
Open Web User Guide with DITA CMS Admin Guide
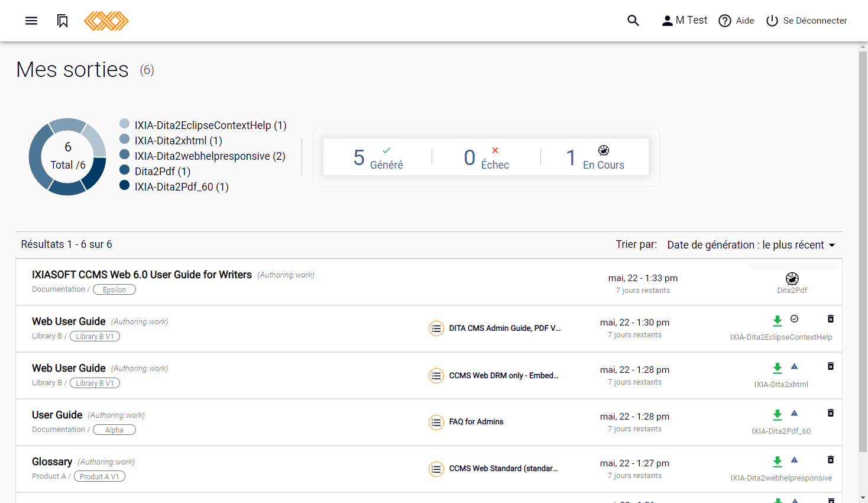69,321
